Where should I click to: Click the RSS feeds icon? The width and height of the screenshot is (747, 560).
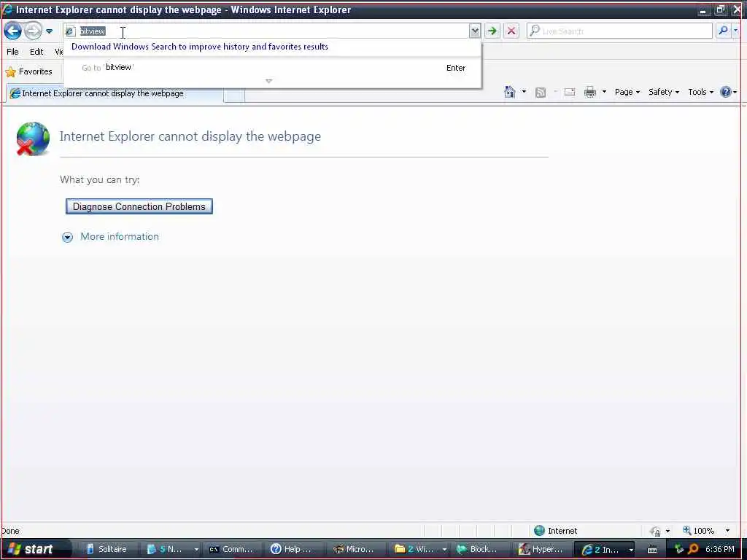(x=541, y=93)
